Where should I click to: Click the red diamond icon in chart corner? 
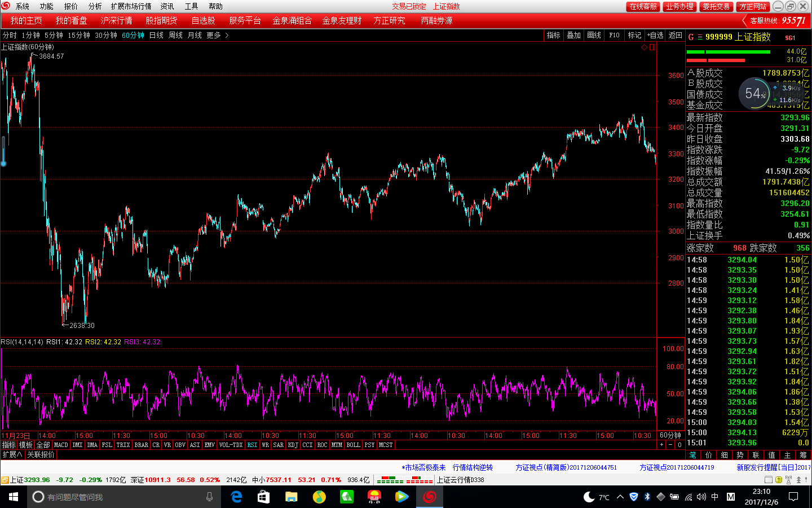[x=644, y=47]
